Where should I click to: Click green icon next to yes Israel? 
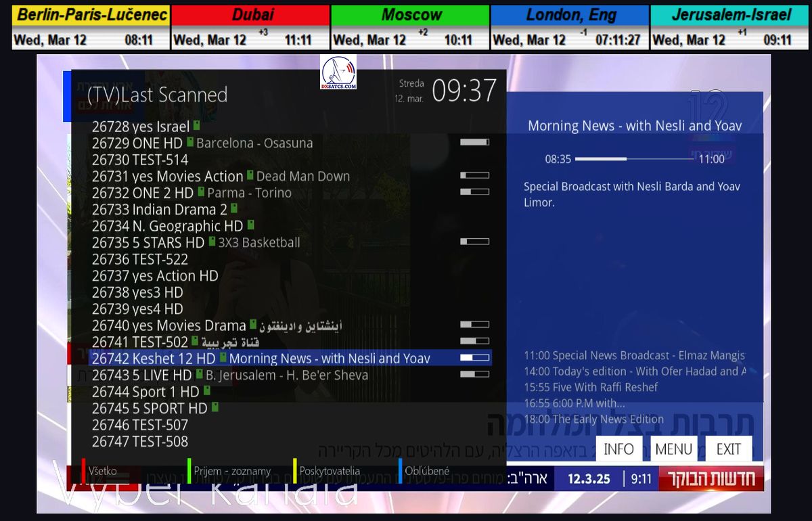tap(196, 126)
